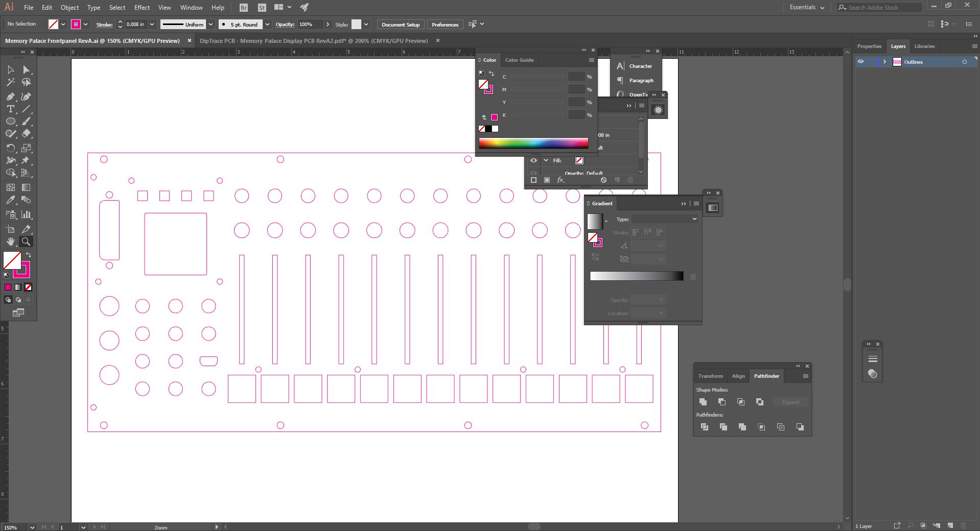Image resolution: width=980 pixels, height=531 pixels.
Task: Open the Gradient Type dropdown
Action: [664, 219]
